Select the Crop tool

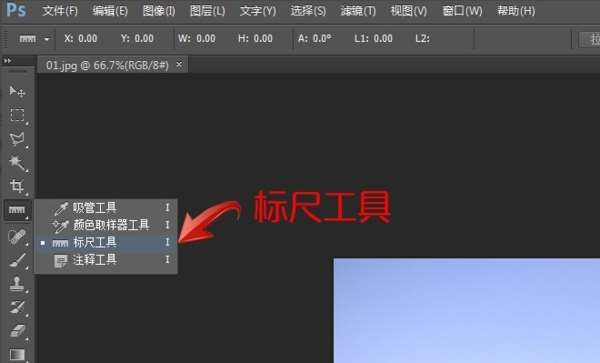[x=17, y=186]
